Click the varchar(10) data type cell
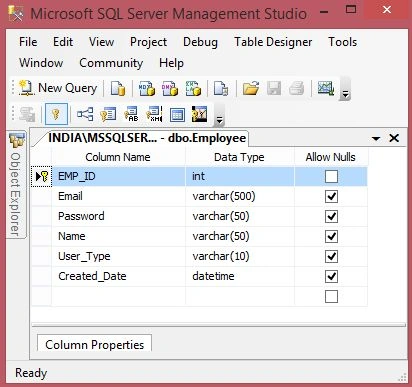 240,256
